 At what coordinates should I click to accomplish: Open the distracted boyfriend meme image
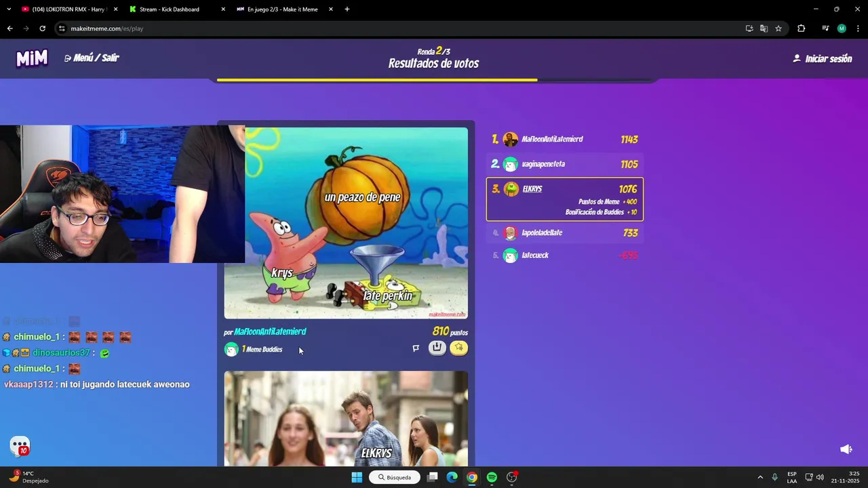point(346,418)
